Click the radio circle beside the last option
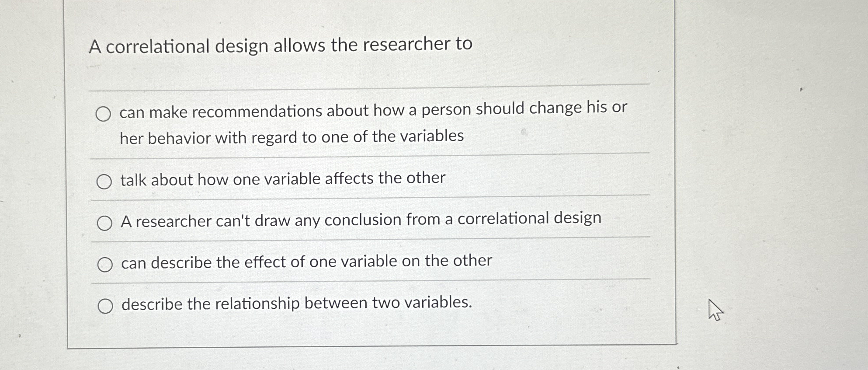This screenshot has height=370, width=868. pos(105,306)
